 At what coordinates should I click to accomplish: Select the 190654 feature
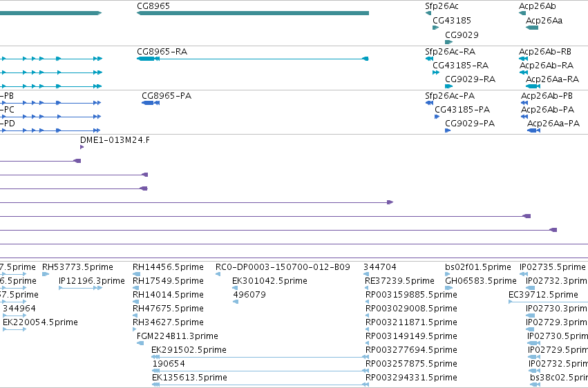260,371
